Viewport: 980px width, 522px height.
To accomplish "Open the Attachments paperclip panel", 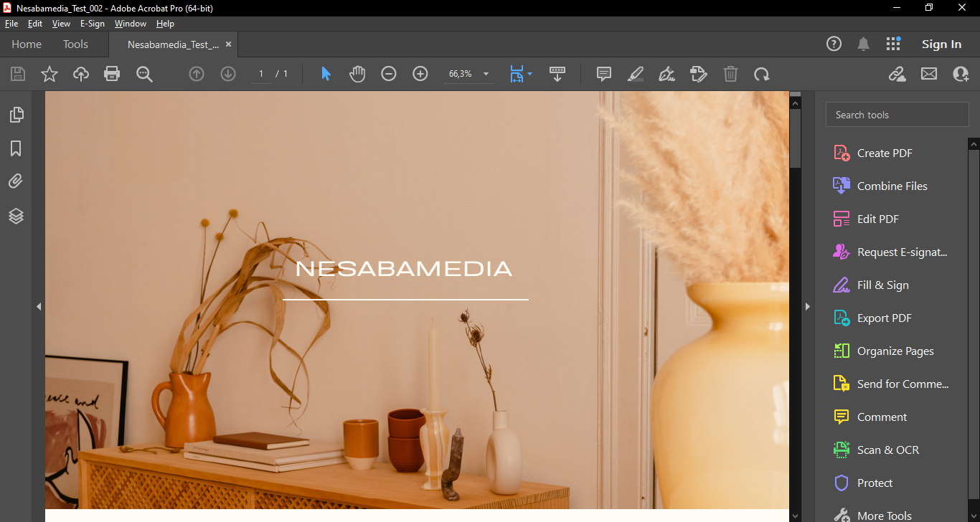I will [16, 181].
